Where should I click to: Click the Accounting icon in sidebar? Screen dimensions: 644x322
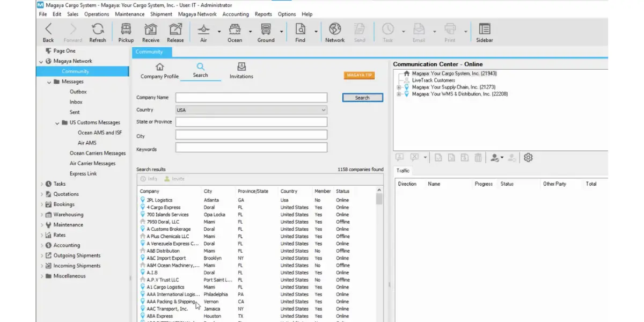point(49,245)
